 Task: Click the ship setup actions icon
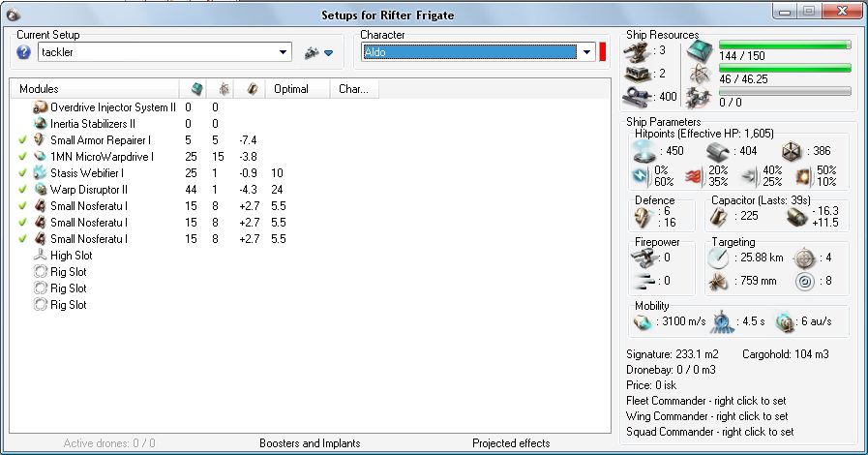tap(312, 52)
